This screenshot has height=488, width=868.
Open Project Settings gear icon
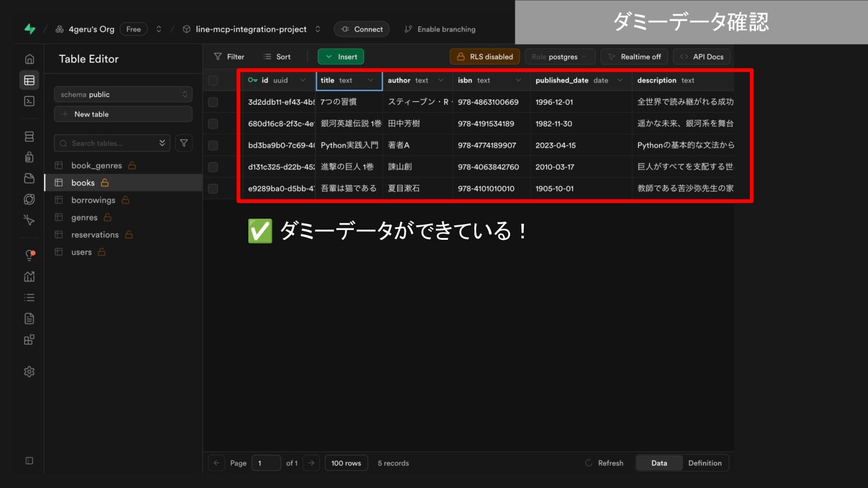[29, 372]
